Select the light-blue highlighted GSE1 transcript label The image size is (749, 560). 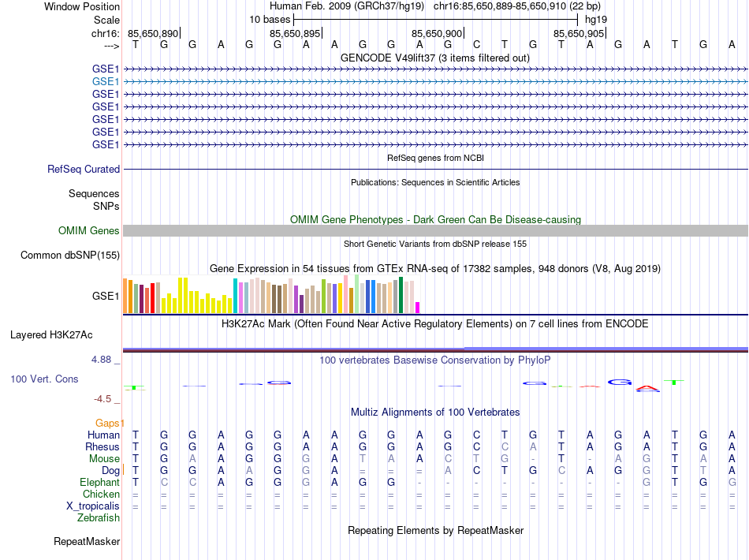coord(105,81)
